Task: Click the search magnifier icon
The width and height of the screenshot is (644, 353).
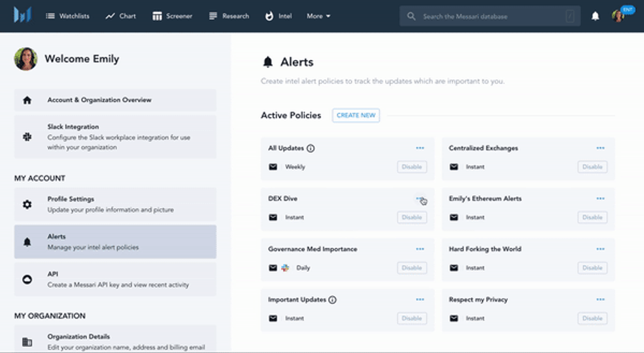Action: coord(411,16)
